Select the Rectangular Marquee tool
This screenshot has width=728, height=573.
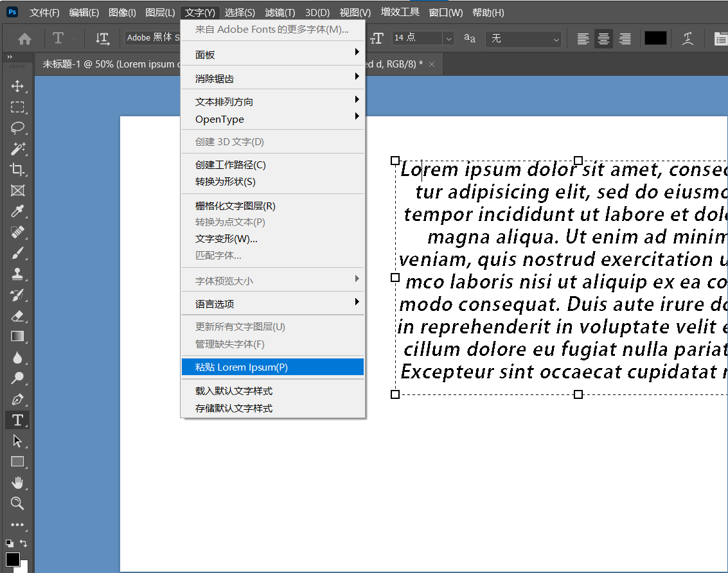coord(17,107)
